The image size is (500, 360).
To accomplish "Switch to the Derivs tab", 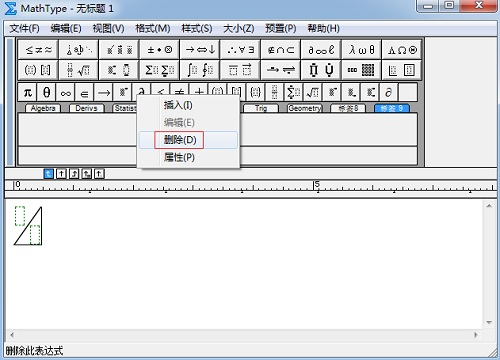I will pos(87,108).
